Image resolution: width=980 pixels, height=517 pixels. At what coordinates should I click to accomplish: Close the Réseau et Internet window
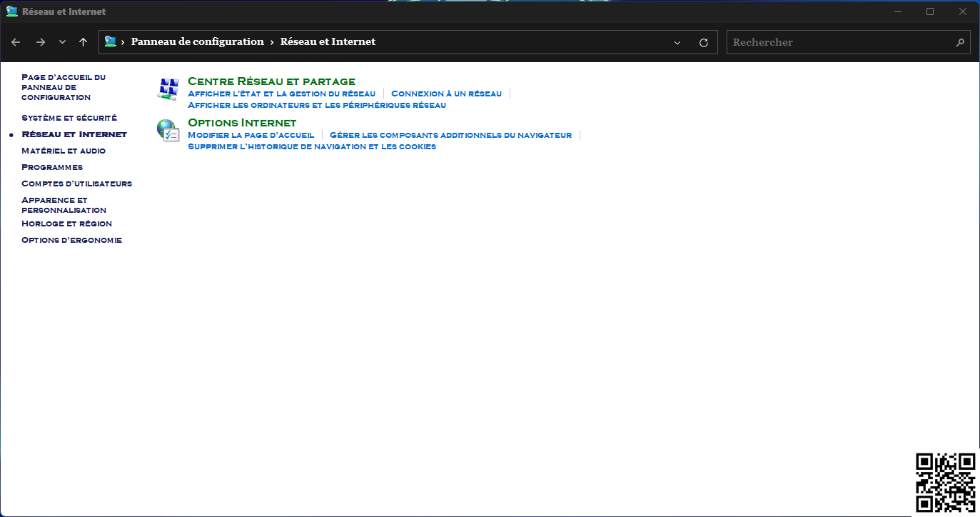point(963,11)
